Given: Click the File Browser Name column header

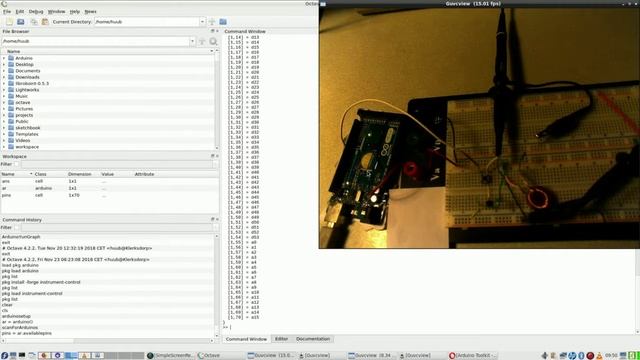Looking at the screenshot, I should 107,51.
